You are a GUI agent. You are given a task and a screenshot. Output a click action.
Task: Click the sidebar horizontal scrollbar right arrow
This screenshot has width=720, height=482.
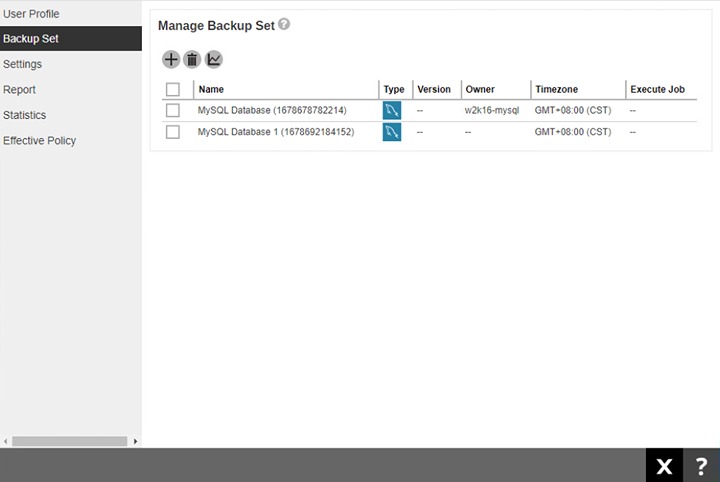click(135, 441)
